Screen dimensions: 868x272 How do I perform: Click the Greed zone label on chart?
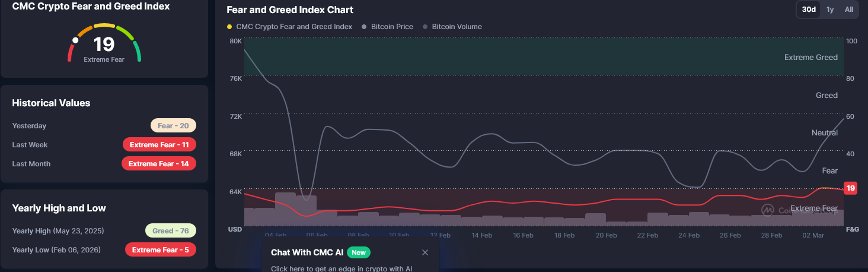point(826,95)
